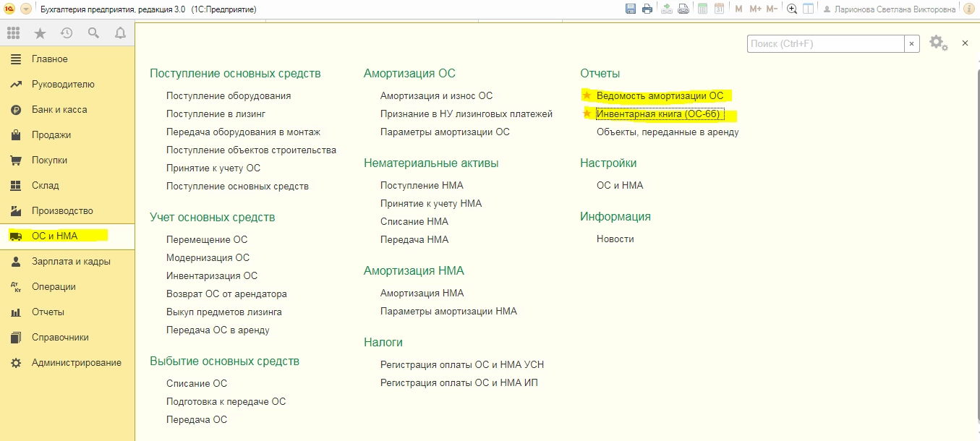Open the Руководителю section
This screenshot has height=441, width=980.
pos(67,84)
